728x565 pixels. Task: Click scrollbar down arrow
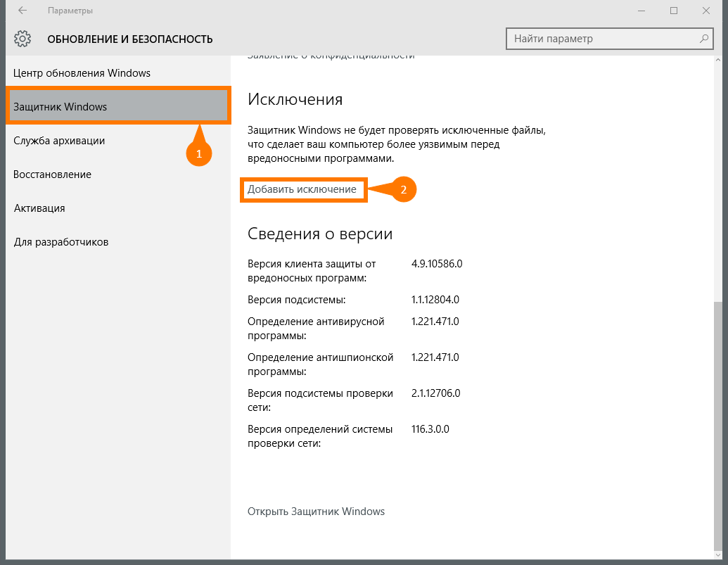tap(718, 554)
